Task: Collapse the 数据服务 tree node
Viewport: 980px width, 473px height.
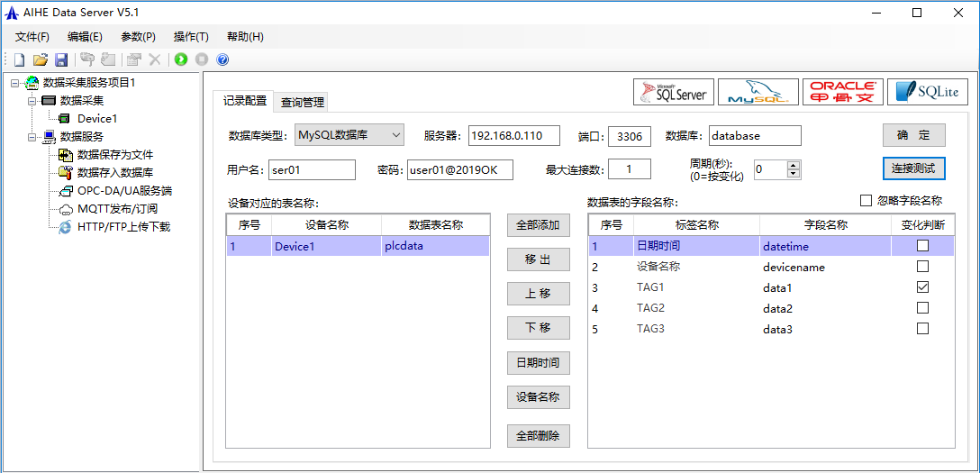Action: (31, 137)
